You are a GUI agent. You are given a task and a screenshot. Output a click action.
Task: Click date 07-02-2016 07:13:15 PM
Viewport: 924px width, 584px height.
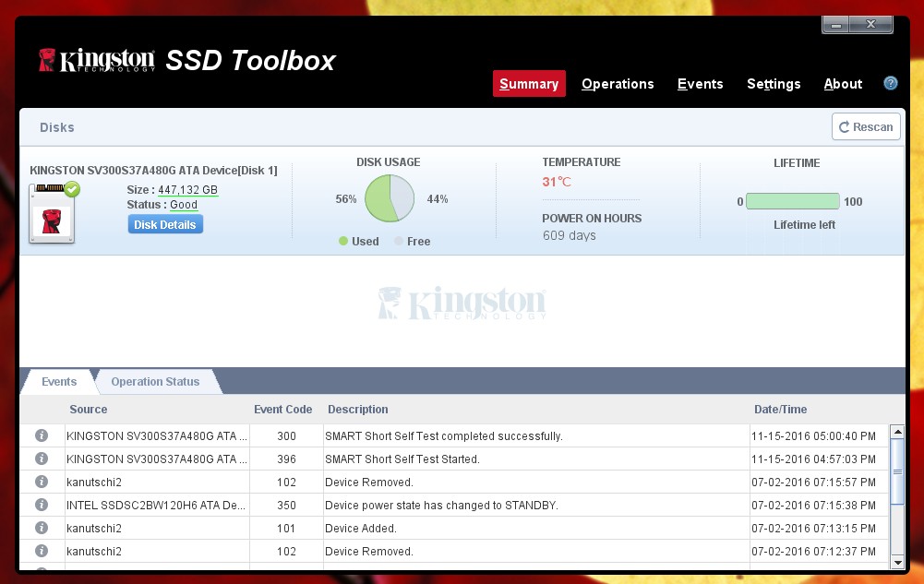click(813, 528)
